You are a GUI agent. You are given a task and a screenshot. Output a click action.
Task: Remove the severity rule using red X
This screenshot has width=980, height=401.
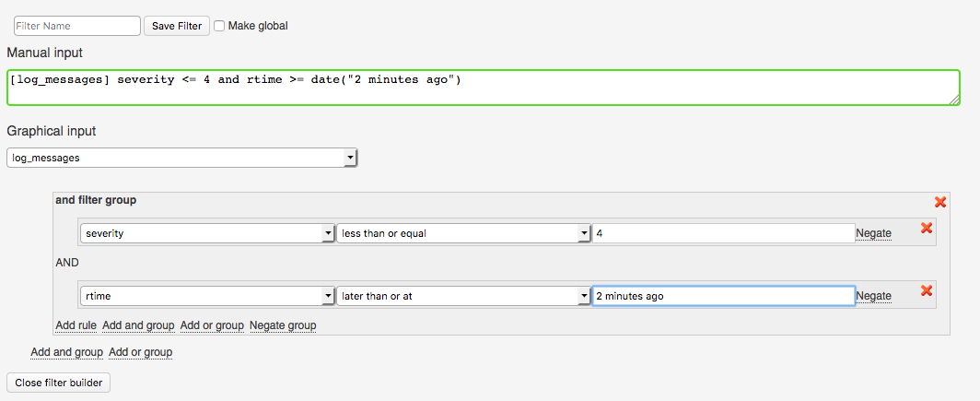pos(927,229)
